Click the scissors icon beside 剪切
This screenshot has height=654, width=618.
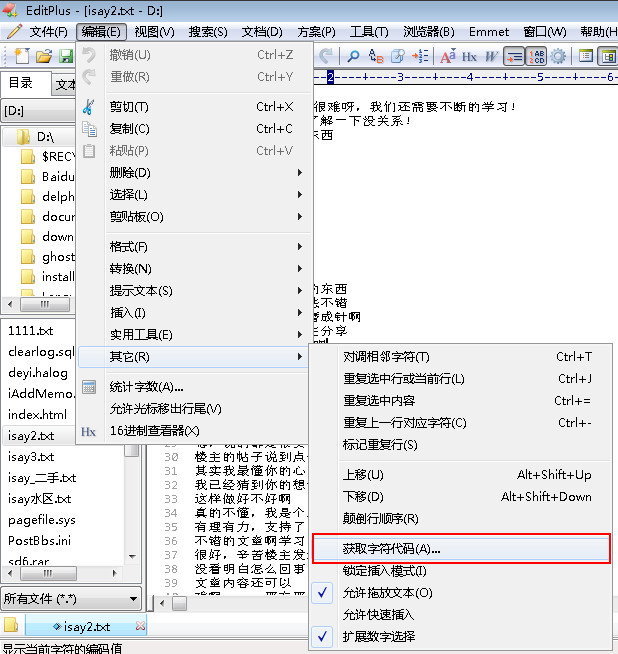(88, 107)
